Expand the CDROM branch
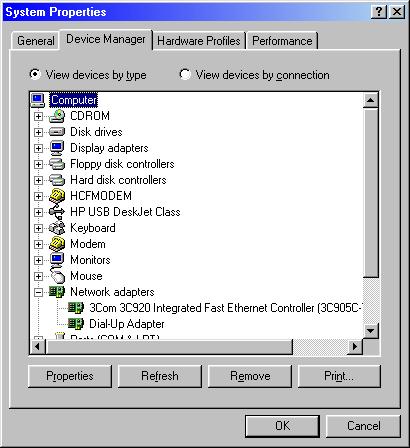This screenshot has height=448, width=410. click(x=38, y=116)
